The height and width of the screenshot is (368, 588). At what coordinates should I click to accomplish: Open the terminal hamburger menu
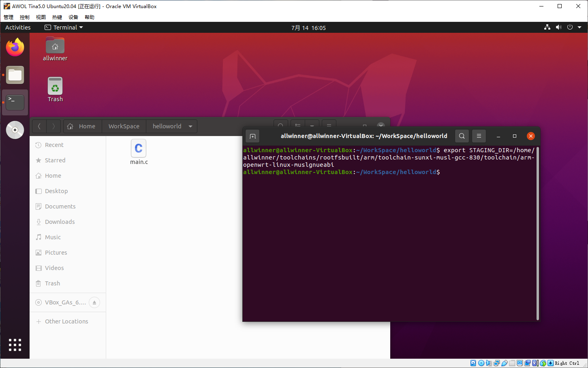point(479,136)
